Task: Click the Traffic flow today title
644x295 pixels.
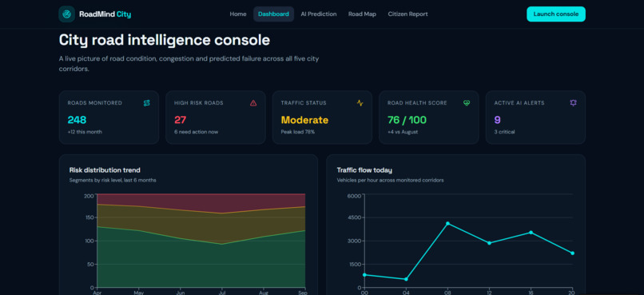Action: coord(364,170)
